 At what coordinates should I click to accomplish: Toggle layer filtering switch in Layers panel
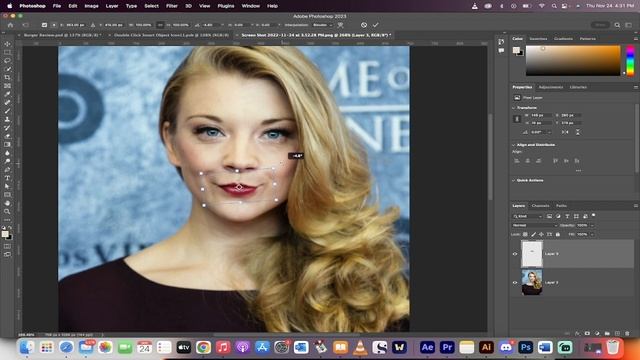[593, 215]
